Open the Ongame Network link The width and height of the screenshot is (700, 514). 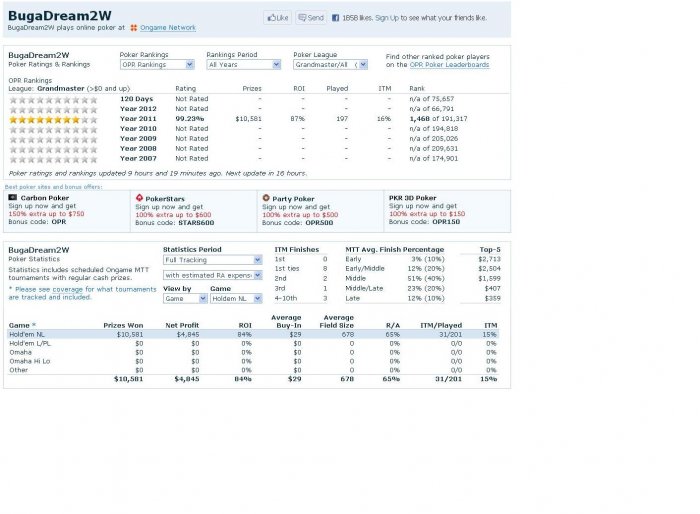tap(168, 28)
